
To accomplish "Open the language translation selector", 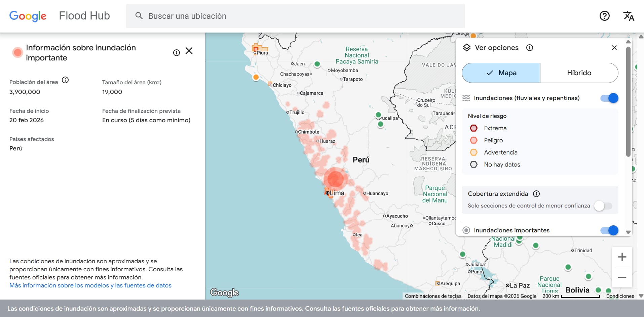I will tap(629, 16).
